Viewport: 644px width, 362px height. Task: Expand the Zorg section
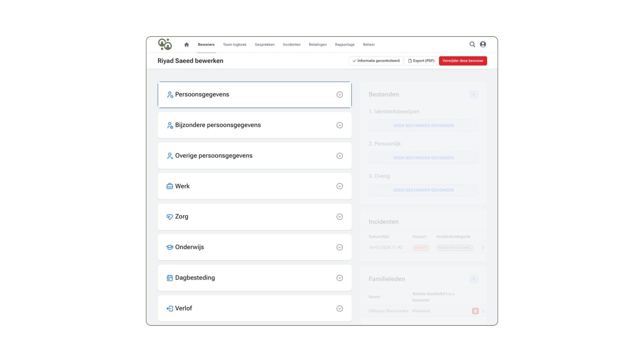(x=255, y=217)
